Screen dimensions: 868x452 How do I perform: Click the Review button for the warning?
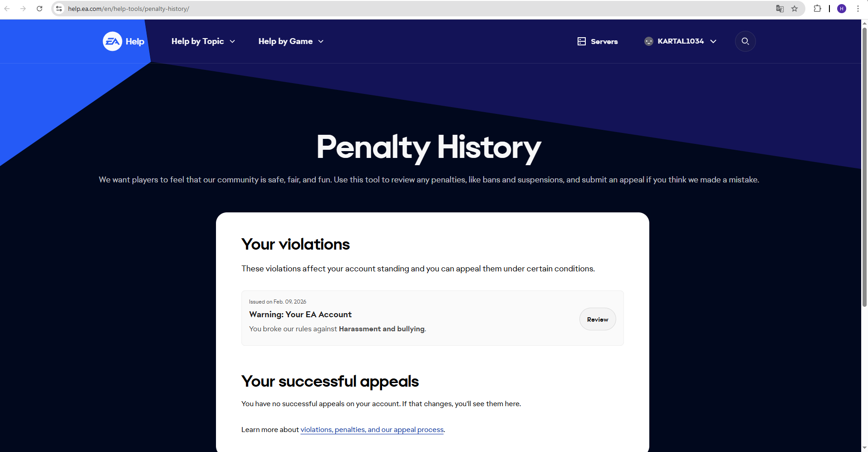click(x=597, y=319)
